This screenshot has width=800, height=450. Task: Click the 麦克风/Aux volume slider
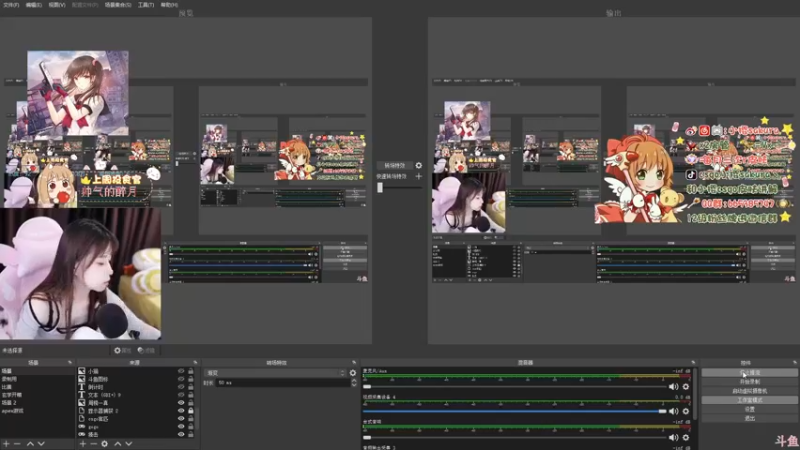[x=514, y=387]
